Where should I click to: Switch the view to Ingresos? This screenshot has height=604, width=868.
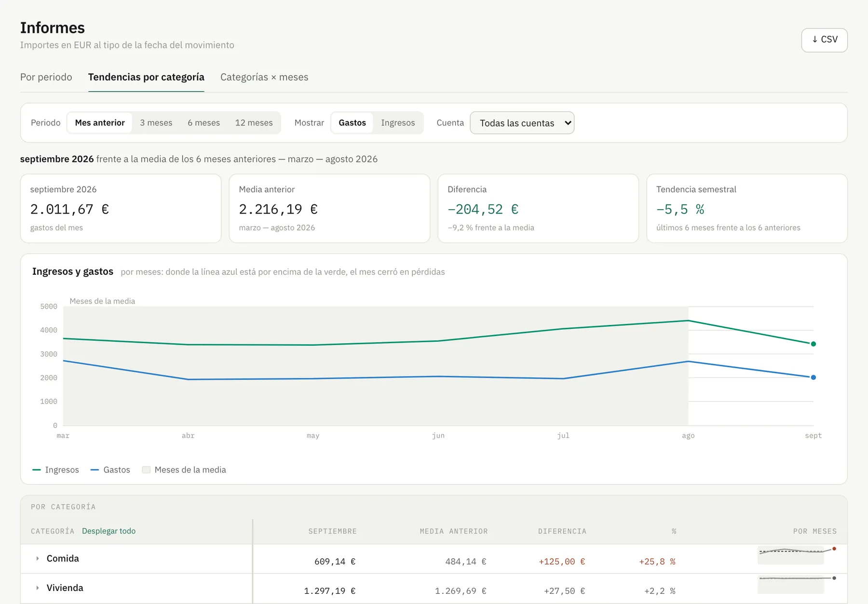[x=398, y=123]
